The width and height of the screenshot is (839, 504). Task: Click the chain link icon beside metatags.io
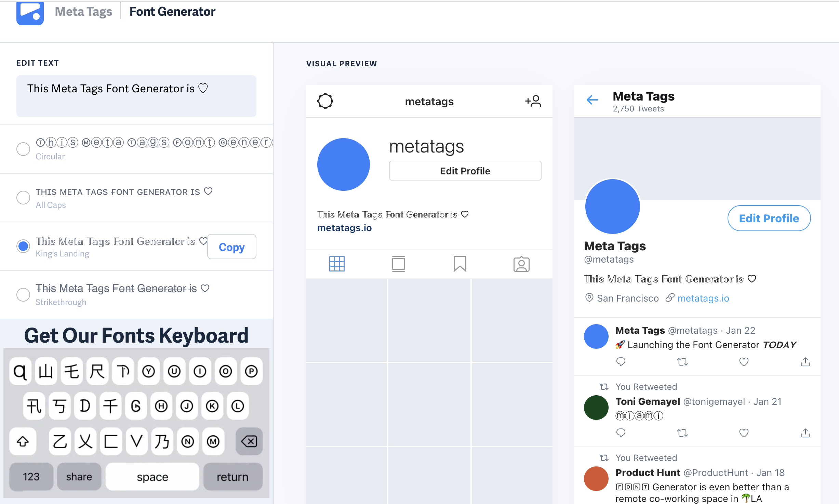pos(670,298)
